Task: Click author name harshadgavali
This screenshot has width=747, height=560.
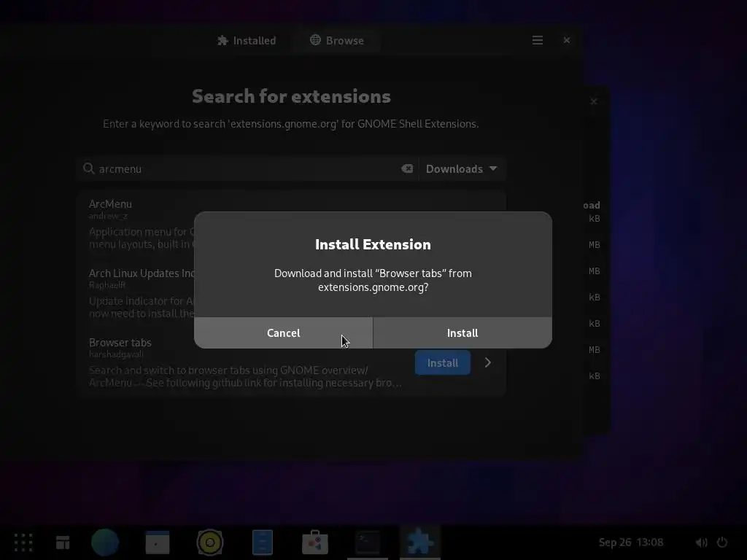Action: click(x=116, y=354)
